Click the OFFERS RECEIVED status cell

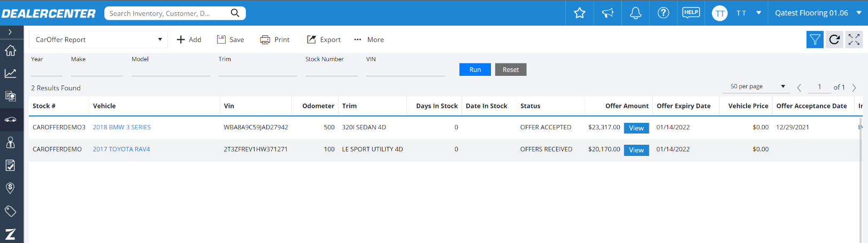point(546,149)
